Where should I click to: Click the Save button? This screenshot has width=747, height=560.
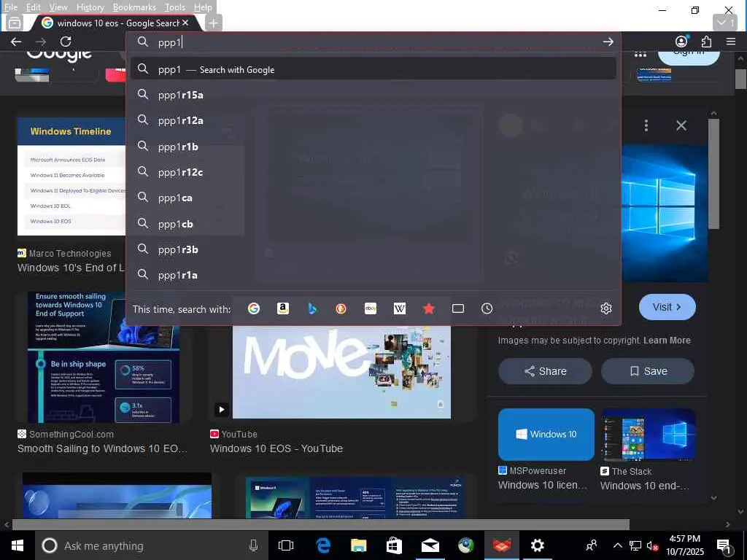coord(648,371)
